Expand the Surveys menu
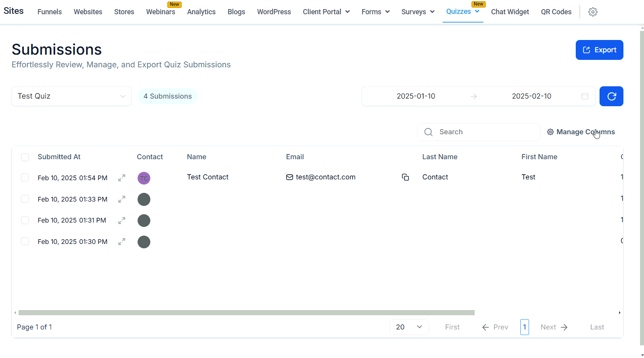Screen dimensions: 644x358 [418, 12]
